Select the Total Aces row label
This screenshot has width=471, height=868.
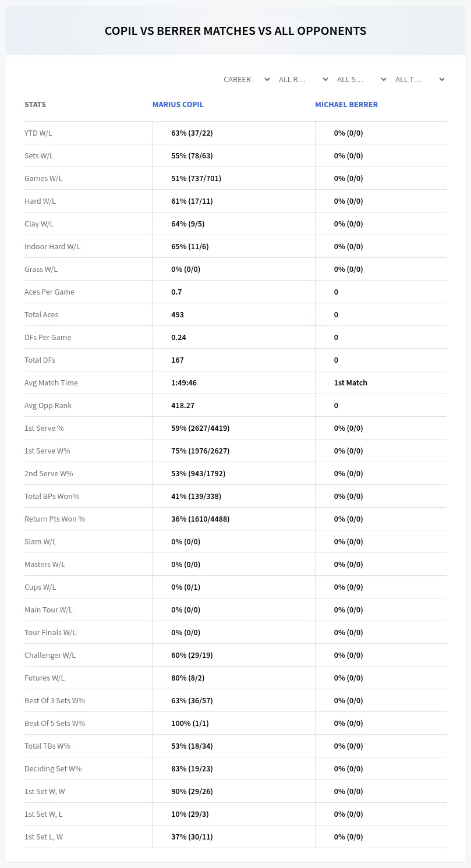point(41,314)
